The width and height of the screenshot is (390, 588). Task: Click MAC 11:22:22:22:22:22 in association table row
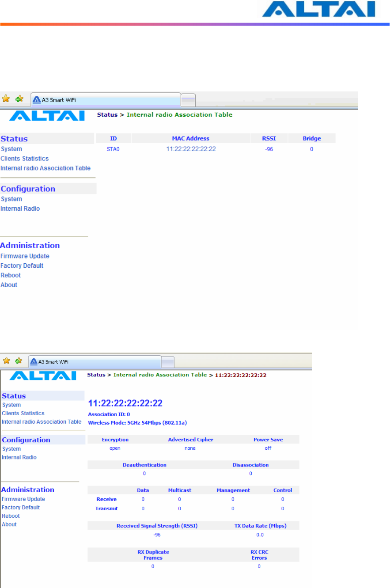point(191,149)
